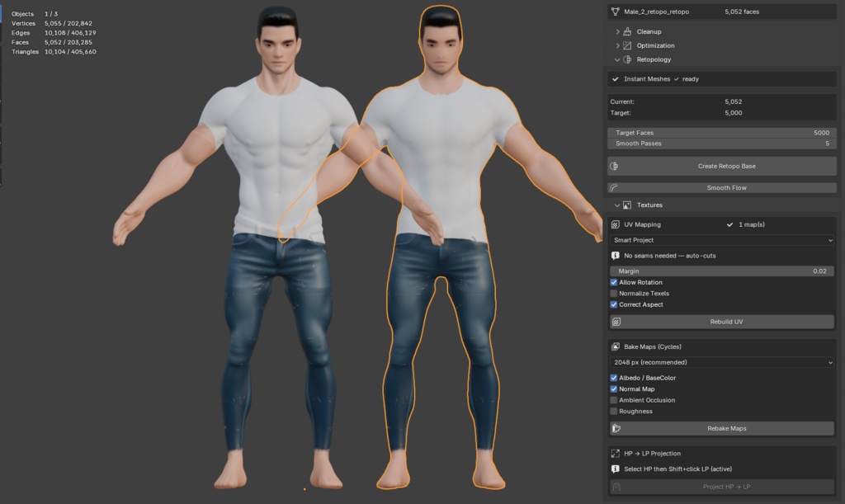Enable Normalize Texels checkbox
The height and width of the screenshot is (504, 845).
(614, 294)
